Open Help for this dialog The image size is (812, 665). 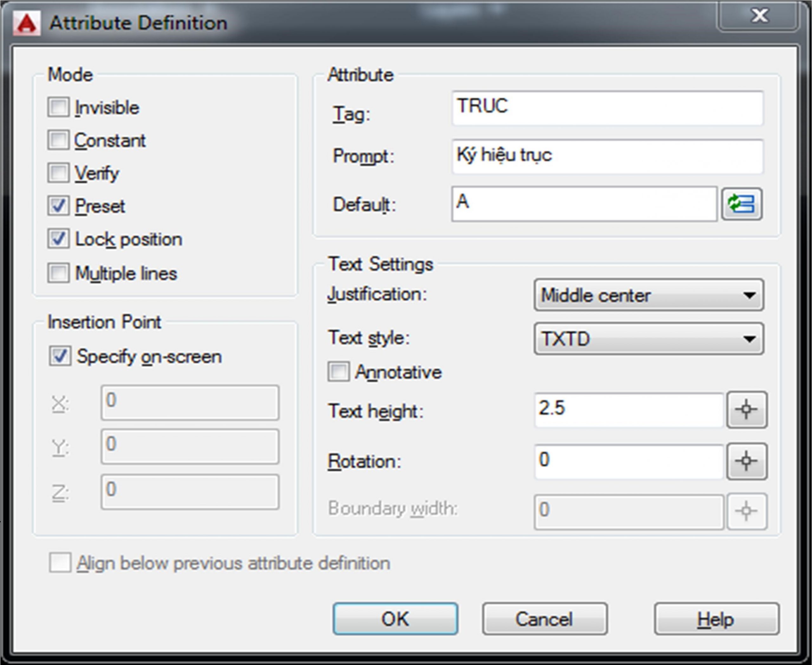coord(716,619)
